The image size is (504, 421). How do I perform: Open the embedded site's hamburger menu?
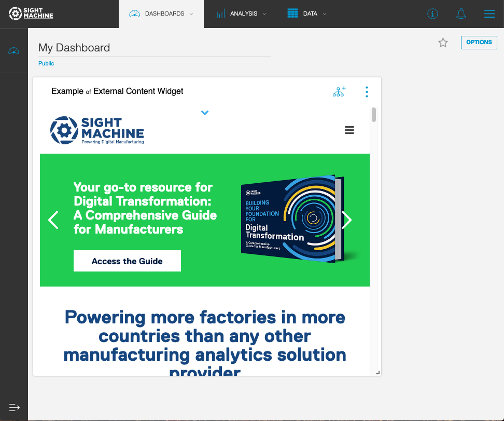[349, 130]
